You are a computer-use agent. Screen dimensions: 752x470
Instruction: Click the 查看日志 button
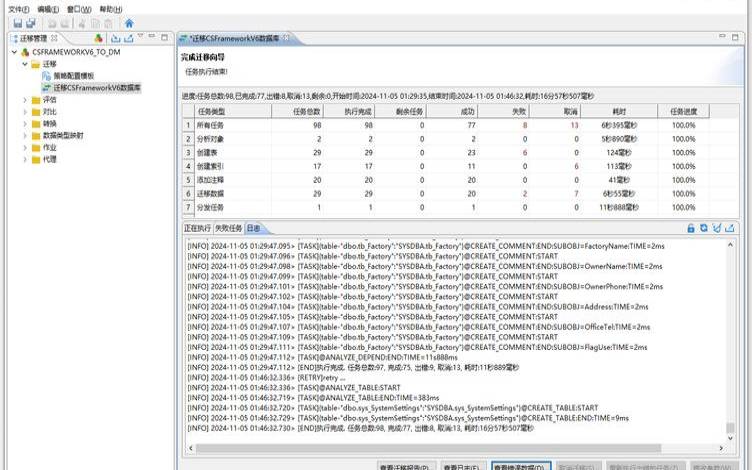461,466
